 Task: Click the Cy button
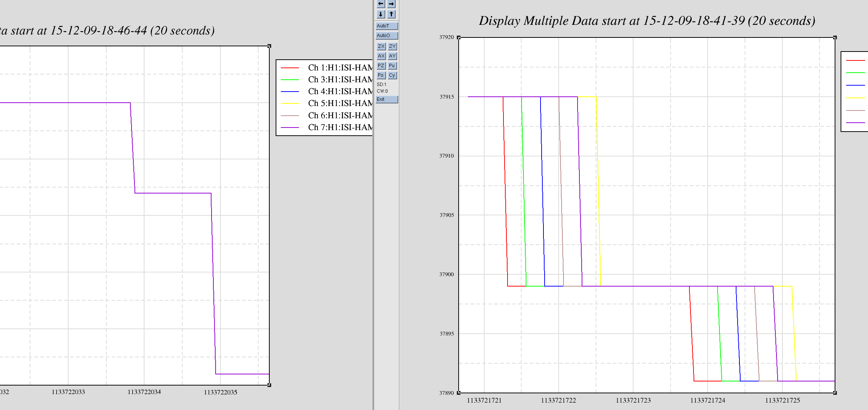[x=392, y=75]
